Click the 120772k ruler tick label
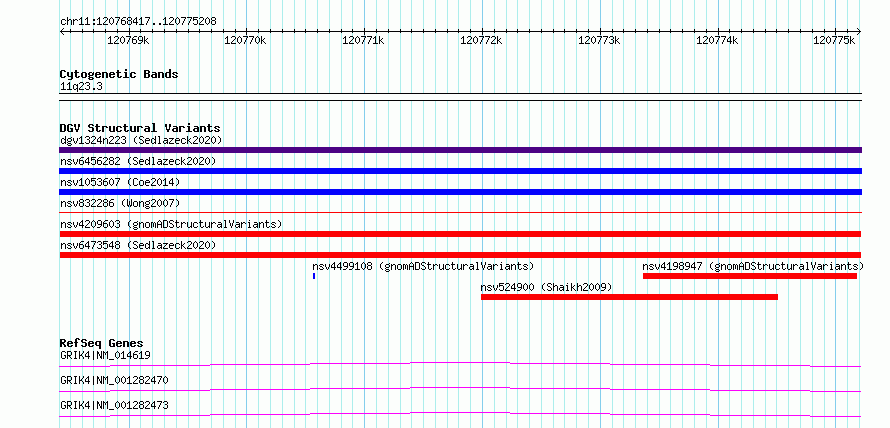Image resolution: width=890 pixels, height=428 pixels. 481,40
